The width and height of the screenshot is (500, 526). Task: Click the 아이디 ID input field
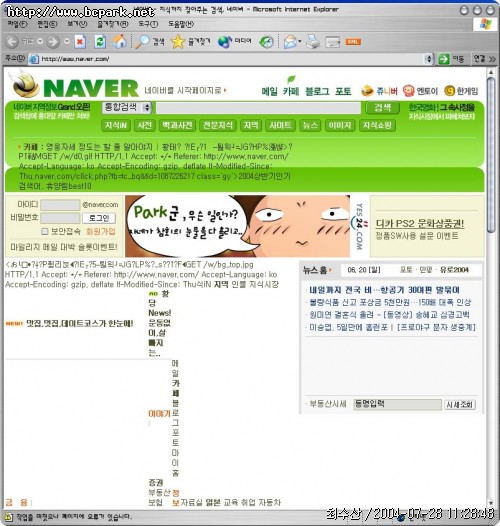click(60, 205)
